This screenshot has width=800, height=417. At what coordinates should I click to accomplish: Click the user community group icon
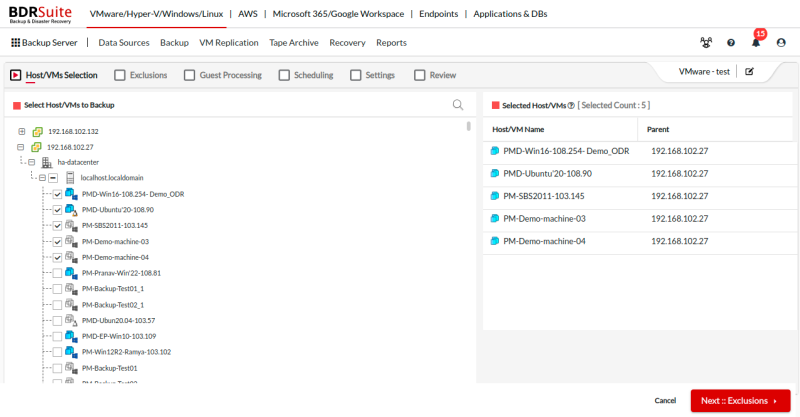click(x=706, y=43)
